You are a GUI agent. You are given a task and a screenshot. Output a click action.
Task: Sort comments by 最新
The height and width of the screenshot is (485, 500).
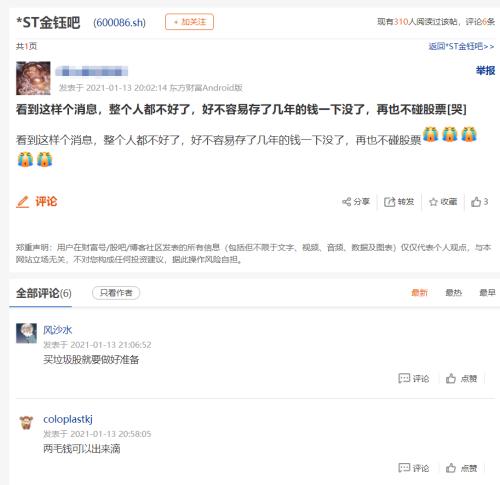click(419, 293)
